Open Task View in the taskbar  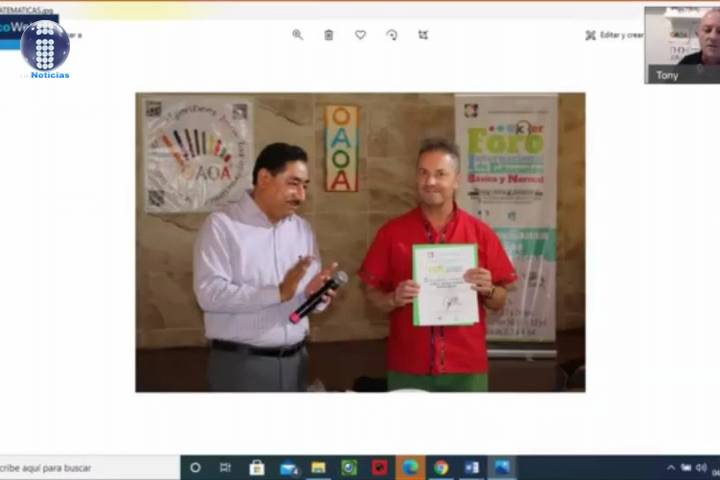coord(225,468)
